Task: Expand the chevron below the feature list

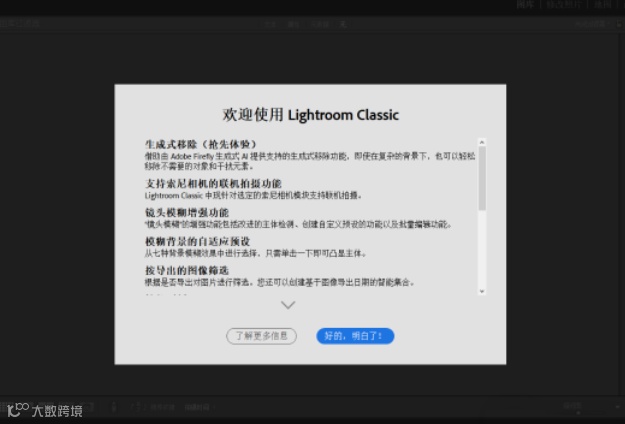Action: (x=288, y=305)
